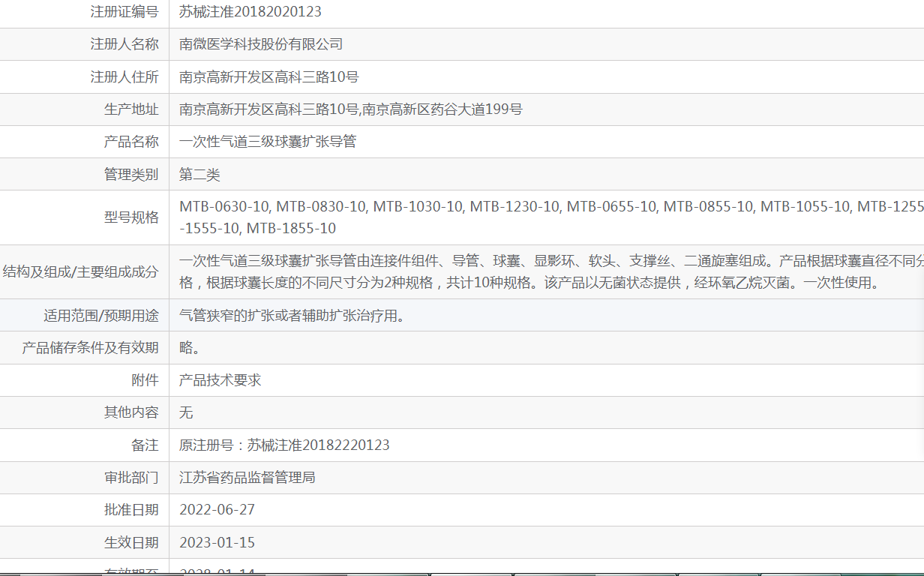924x576 pixels.
Task: Click the "其他内容" row label
Action: [131, 412]
